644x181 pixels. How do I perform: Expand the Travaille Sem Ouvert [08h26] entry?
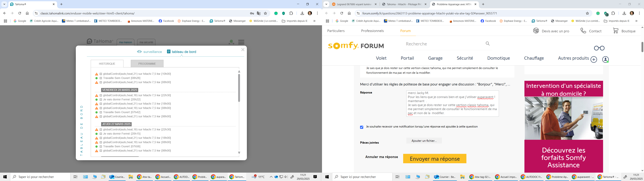[x=101, y=78]
